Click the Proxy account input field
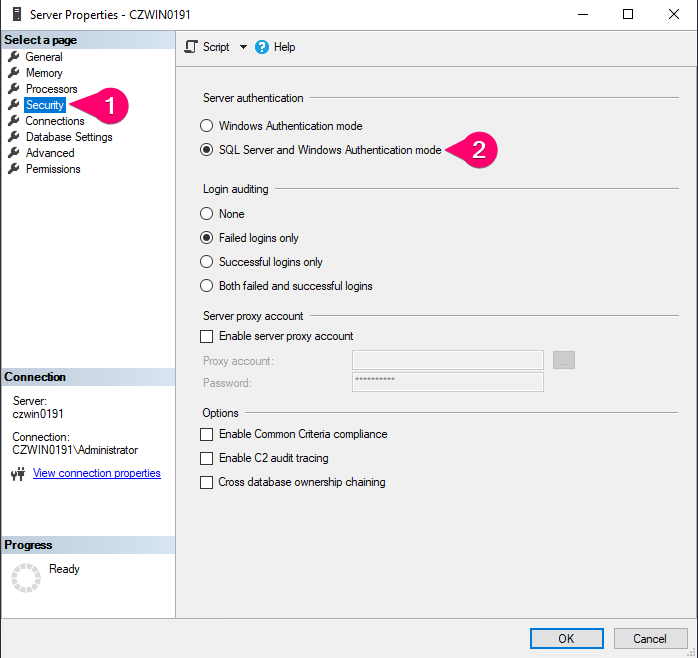 coord(447,360)
